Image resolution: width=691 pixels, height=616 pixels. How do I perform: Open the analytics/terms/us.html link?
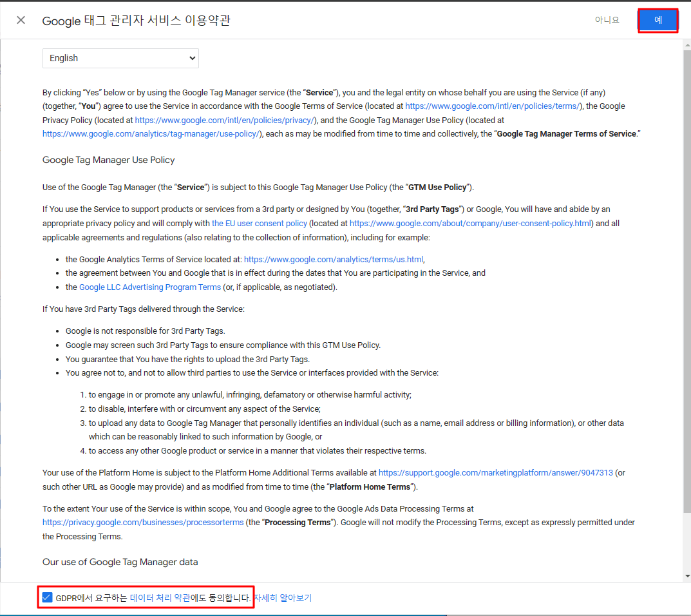coord(334,259)
